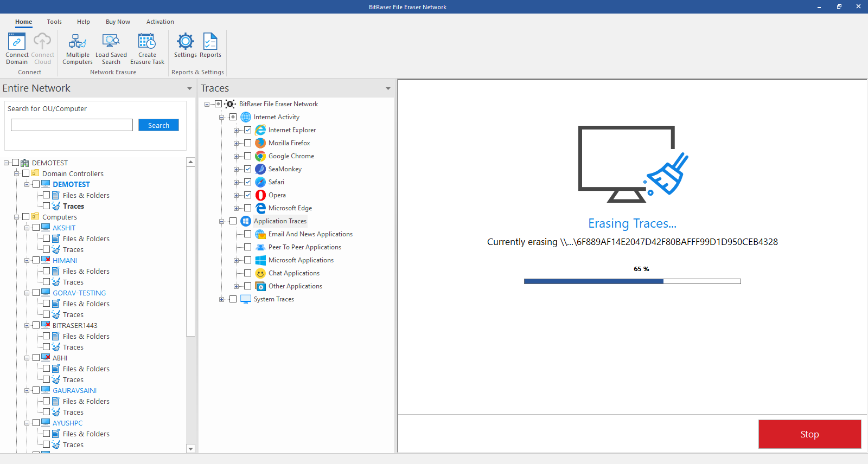Expand the Microsoft Applications node

click(236, 260)
